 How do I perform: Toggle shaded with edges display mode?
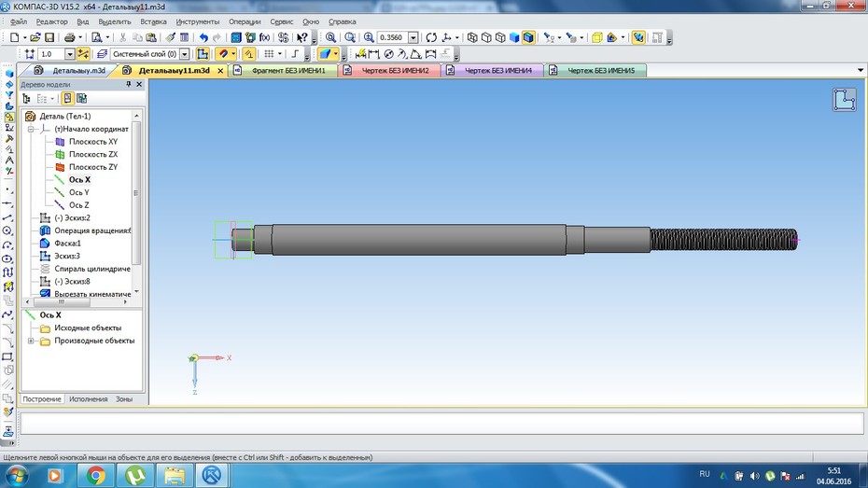point(528,37)
